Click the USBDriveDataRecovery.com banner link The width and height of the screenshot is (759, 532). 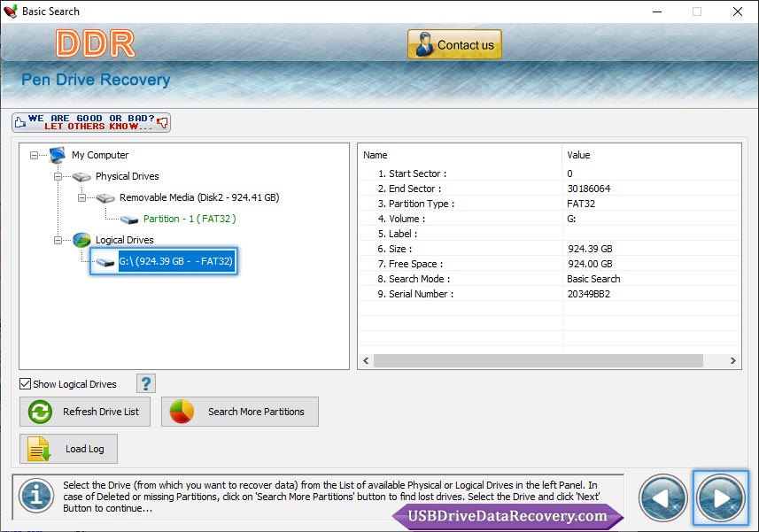tap(507, 516)
